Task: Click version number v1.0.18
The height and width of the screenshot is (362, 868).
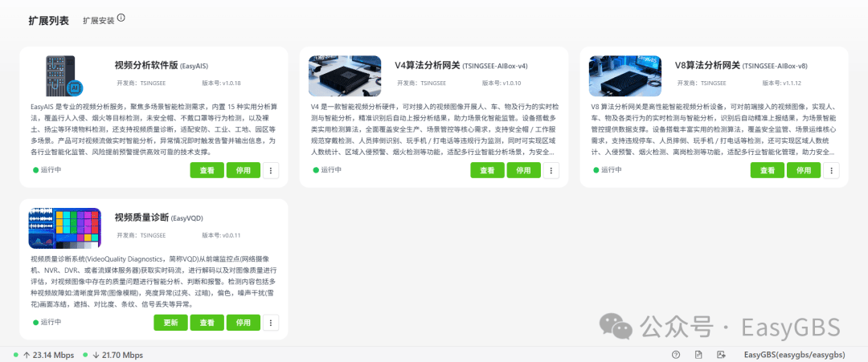Action: tap(231, 83)
